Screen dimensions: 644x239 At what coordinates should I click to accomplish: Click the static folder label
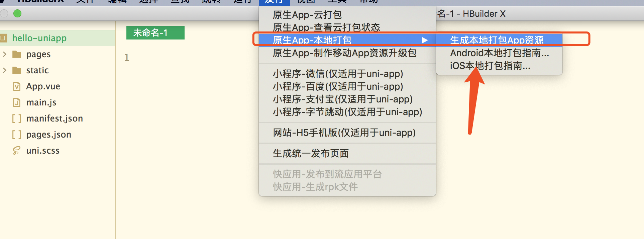click(x=37, y=70)
